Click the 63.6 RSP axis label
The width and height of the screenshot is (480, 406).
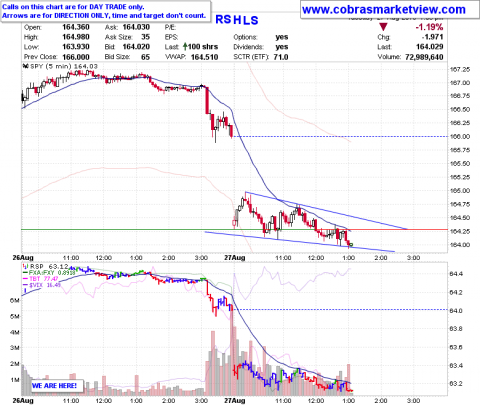point(456,347)
